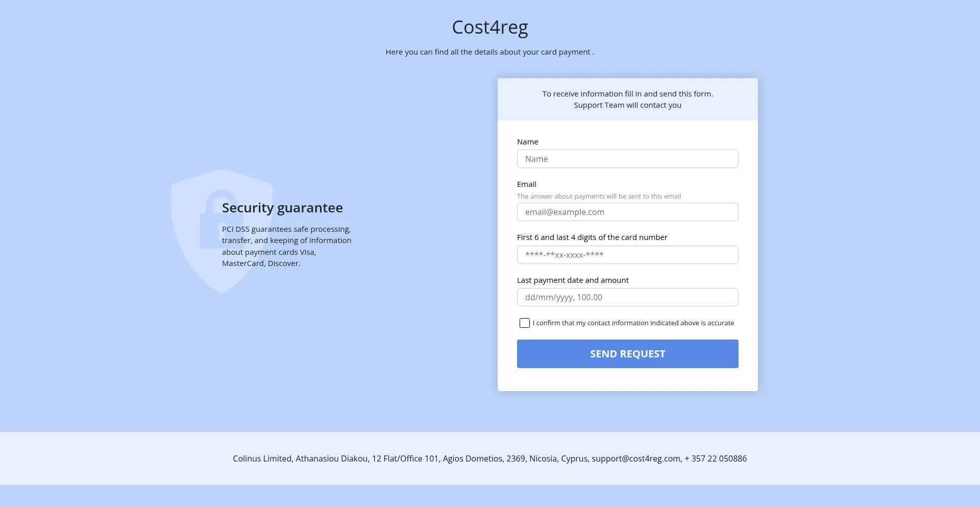
Task: Focus the email@example.com input field
Action: pos(627,212)
